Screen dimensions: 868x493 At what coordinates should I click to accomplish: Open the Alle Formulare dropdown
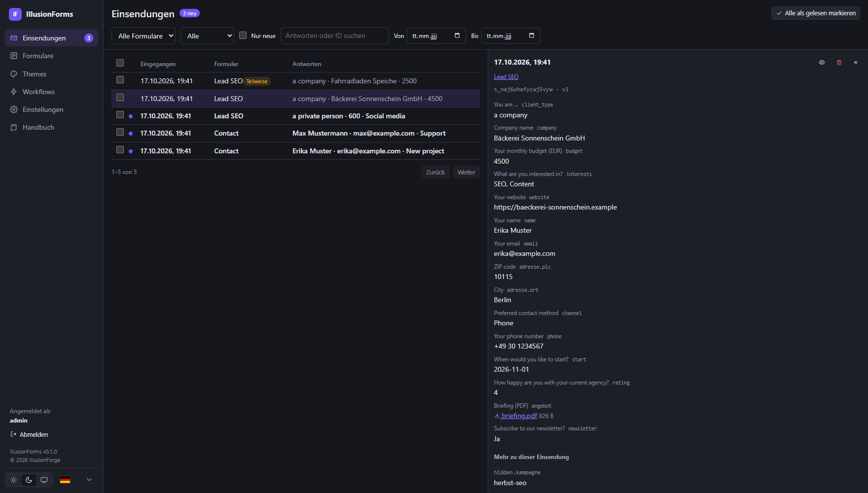[144, 36]
